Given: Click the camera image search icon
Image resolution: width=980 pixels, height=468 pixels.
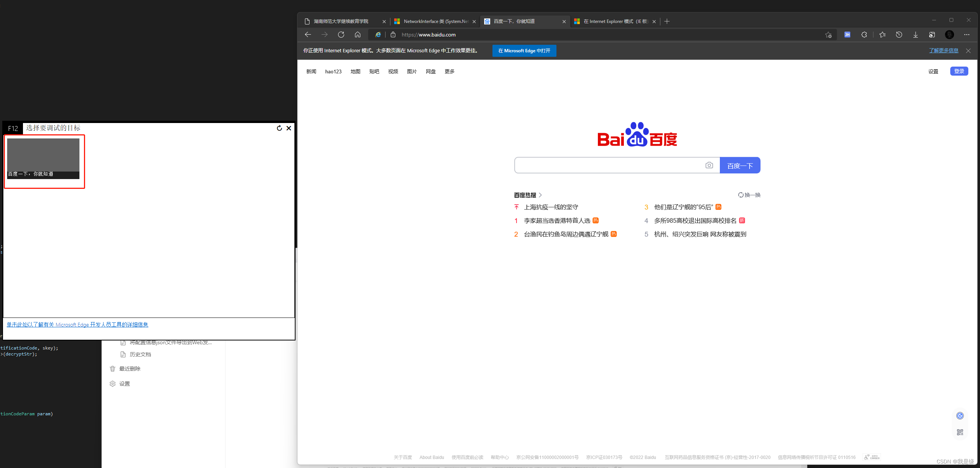Looking at the screenshot, I should point(709,166).
